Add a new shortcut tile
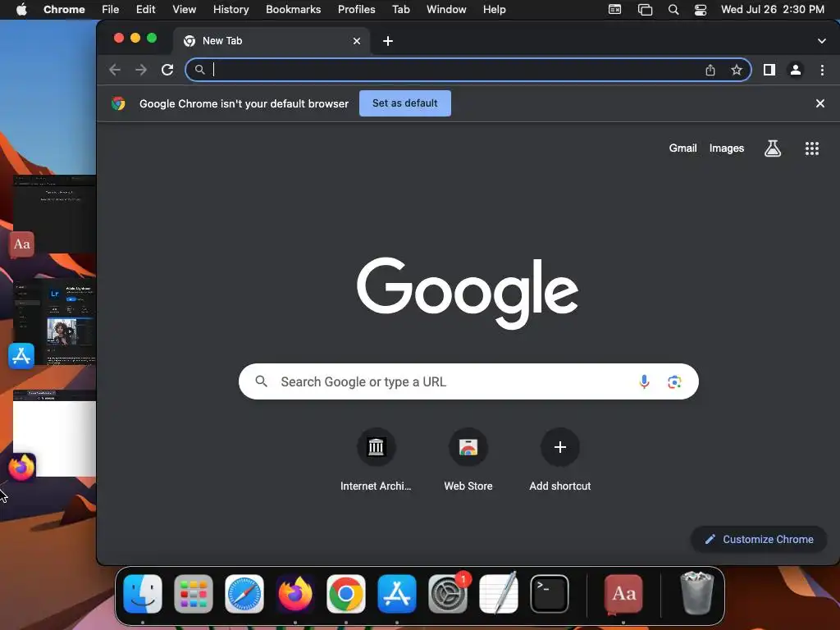Viewport: 840px width, 630px height. [x=559, y=459]
